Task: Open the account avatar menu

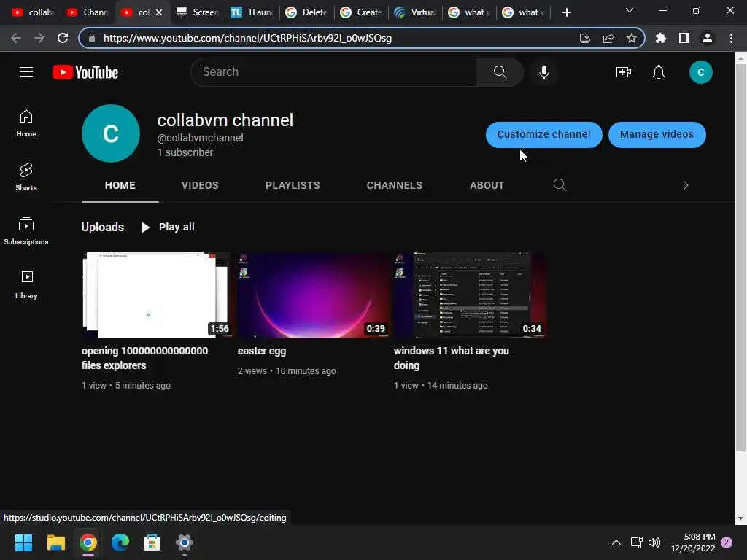Action: 700,72
